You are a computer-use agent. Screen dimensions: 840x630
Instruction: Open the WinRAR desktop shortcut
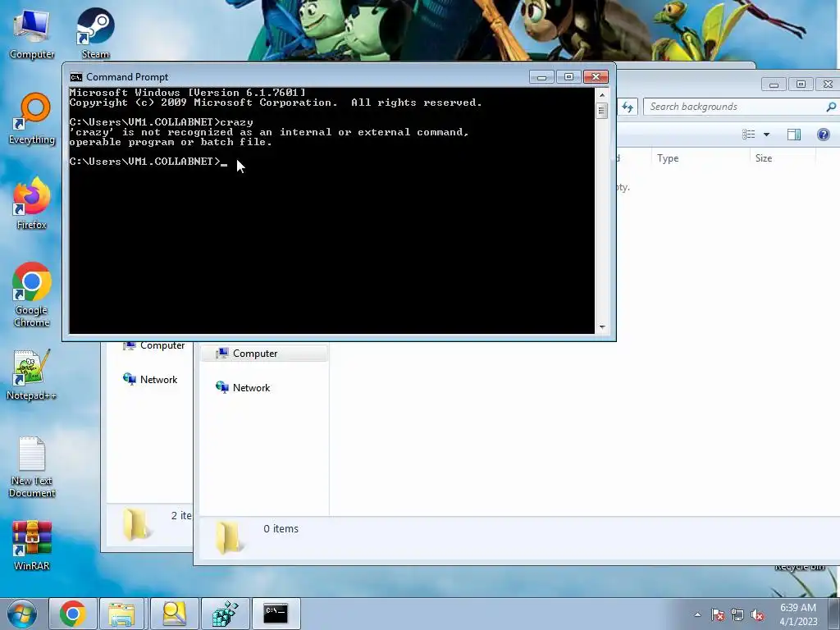[32, 546]
